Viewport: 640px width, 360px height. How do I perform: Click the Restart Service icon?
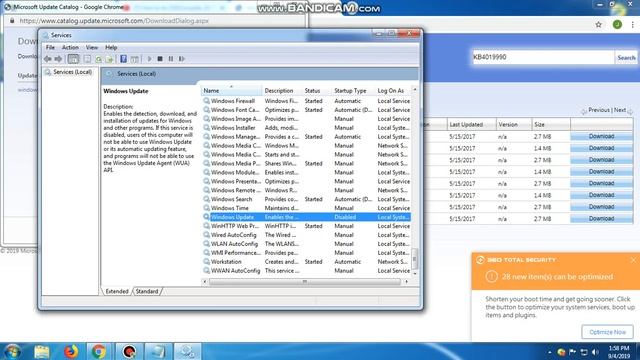182,59
